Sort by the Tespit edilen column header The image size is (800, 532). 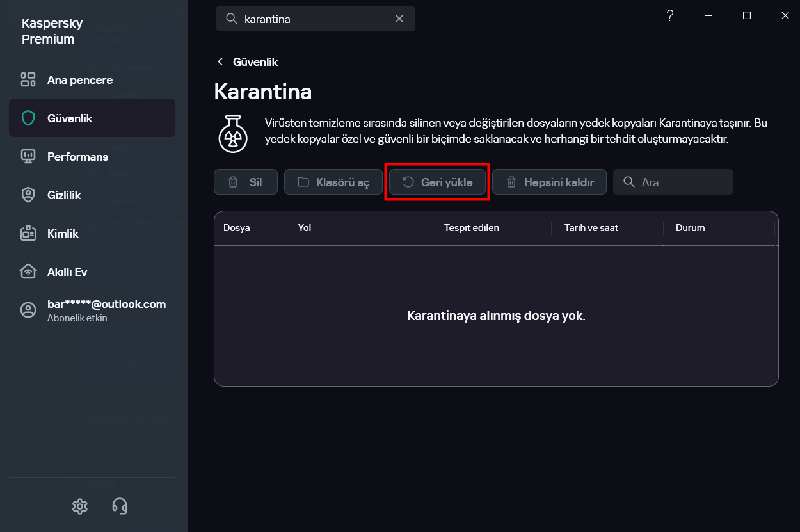tap(472, 228)
